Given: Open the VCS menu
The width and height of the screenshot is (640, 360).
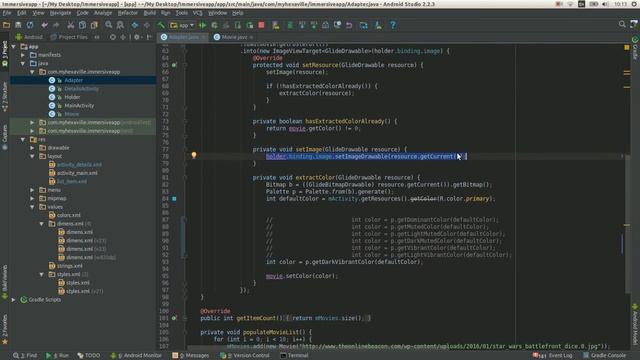Looking at the screenshot, I should (198, 13).
